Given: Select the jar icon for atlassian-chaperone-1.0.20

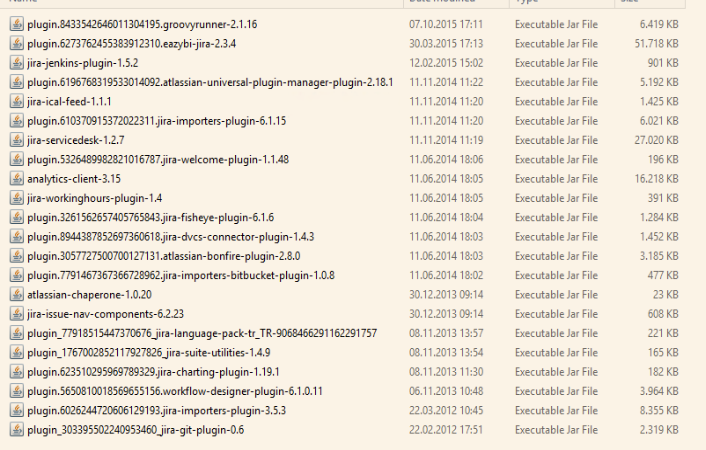Looking at the screenshot, I should click(x=17, y=295).
